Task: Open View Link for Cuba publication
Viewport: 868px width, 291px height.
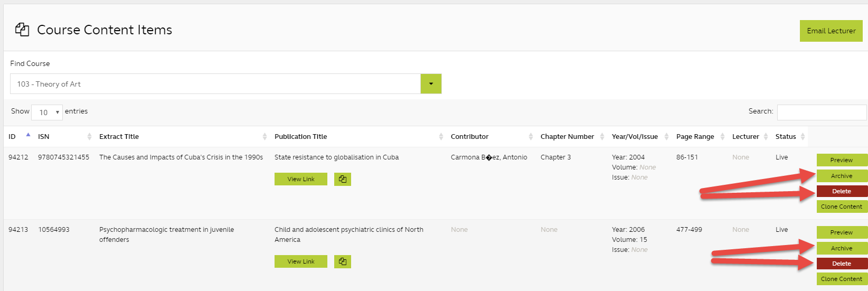Action: [301, 179]
